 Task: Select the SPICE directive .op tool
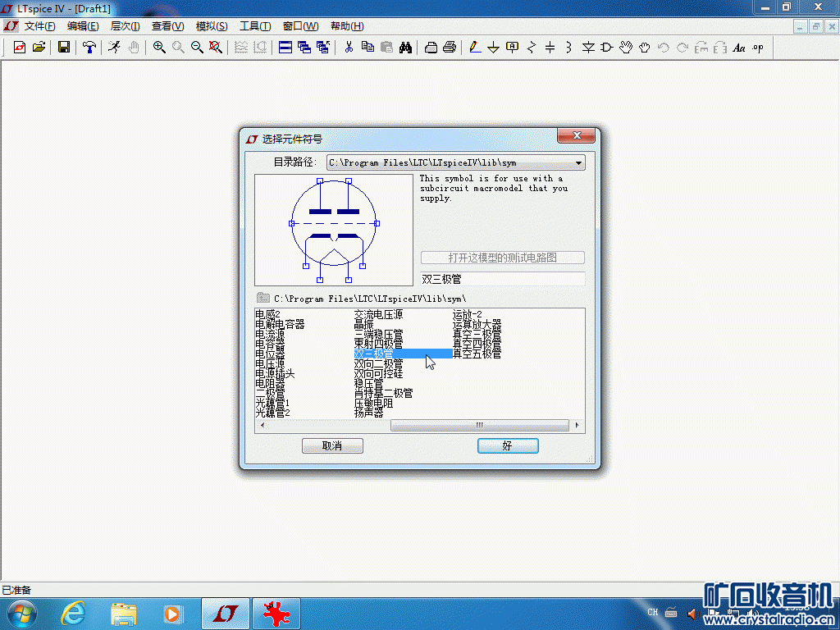click(757, 47)
